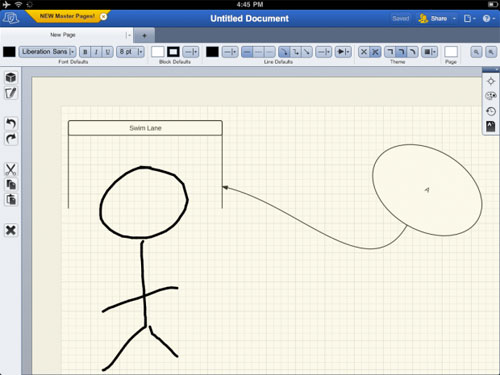Open the document file menu dropdown

coord(470,19)
